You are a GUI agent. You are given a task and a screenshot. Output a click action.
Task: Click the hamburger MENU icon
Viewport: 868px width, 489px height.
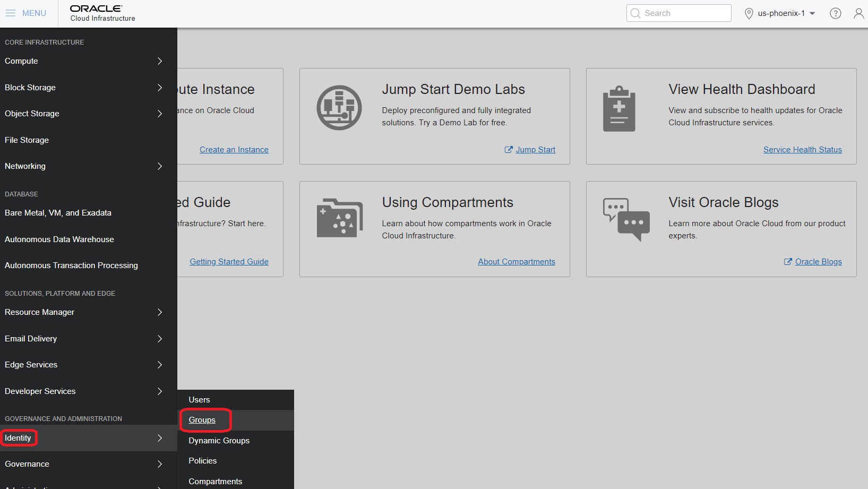click(11, 13)
